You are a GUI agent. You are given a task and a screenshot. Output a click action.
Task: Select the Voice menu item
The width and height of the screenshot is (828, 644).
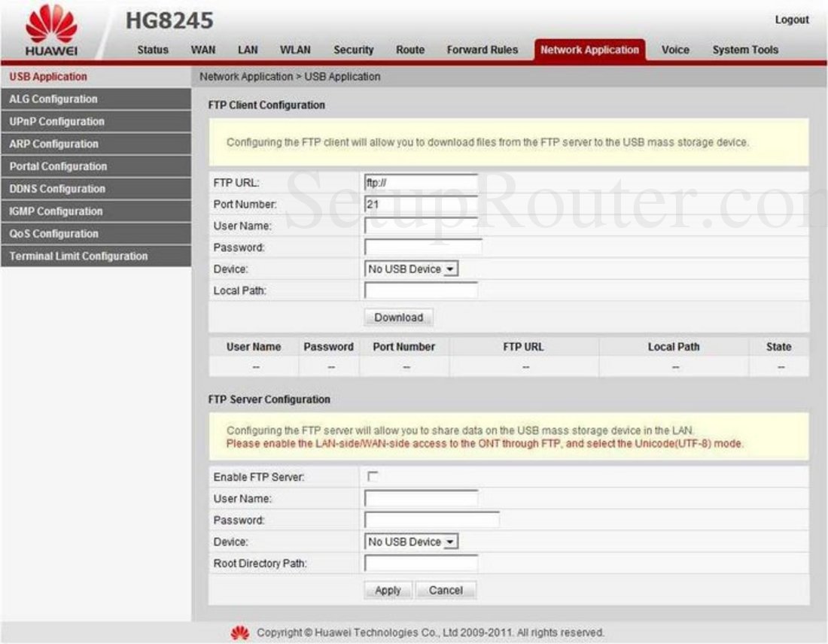(x=674, y=50)
